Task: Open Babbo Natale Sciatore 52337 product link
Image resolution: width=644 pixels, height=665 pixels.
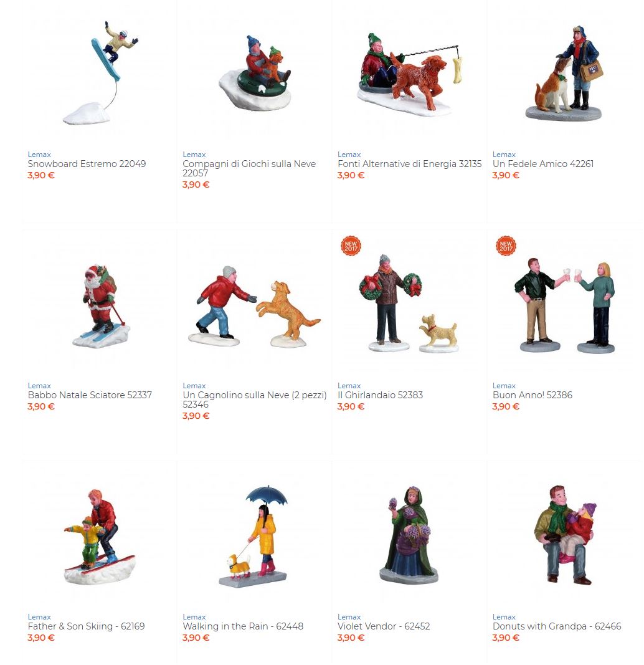Action: [90, 395]
